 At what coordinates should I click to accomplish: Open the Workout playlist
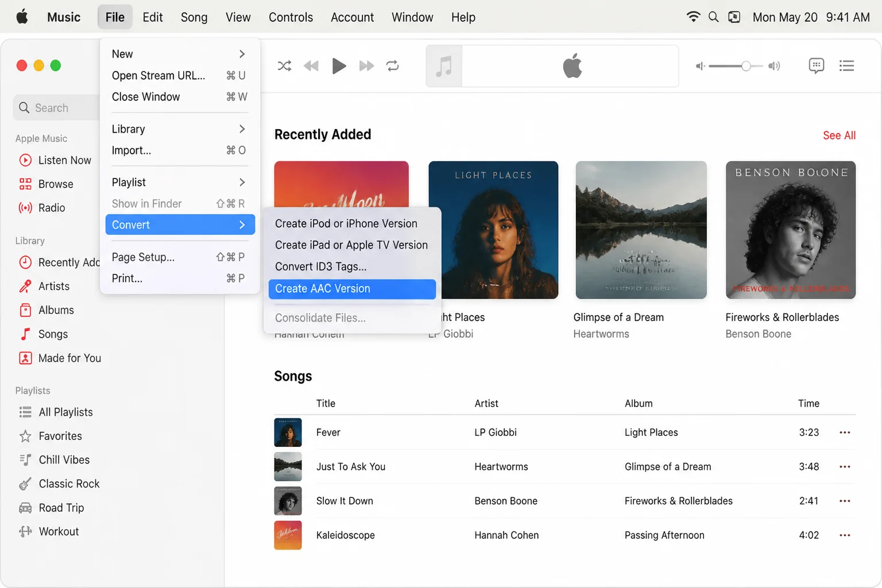[49, 532]
